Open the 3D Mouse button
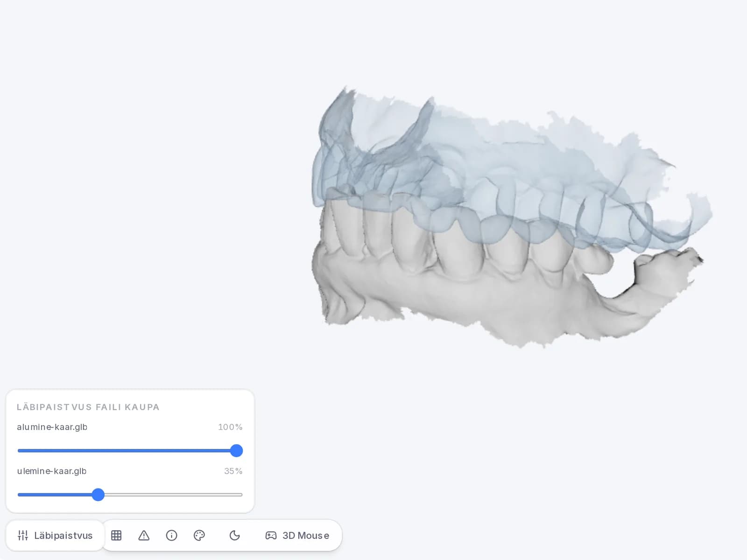The height and width of the screenshot is (560, 747). (x=297, y=535)
